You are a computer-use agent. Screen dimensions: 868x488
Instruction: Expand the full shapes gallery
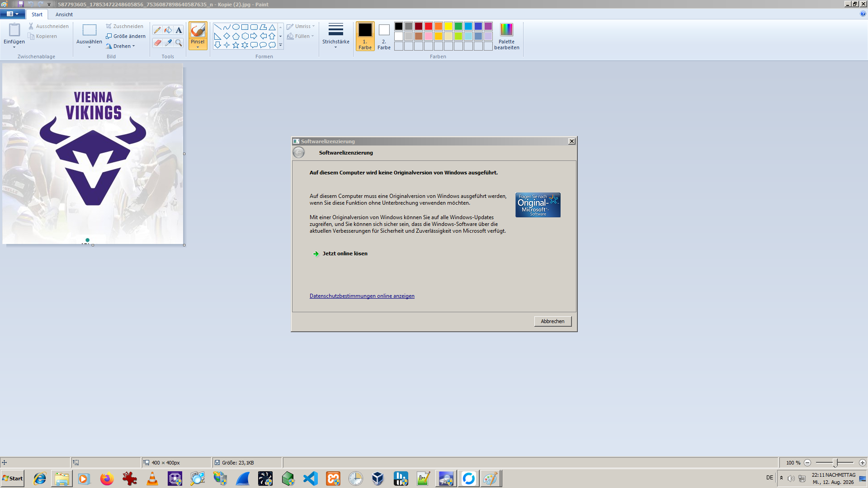click(x=280, y=45)
